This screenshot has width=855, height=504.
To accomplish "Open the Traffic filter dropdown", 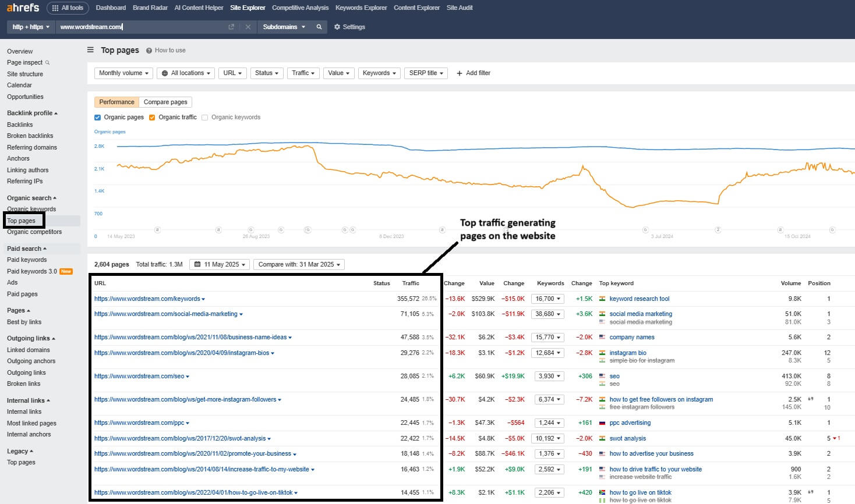I will tap(303, 73).
